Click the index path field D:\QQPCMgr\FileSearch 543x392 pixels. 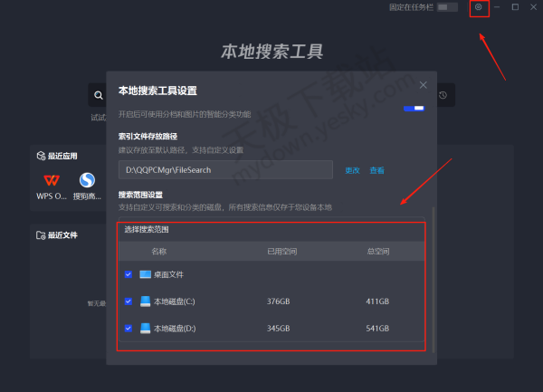click(225, 170)
